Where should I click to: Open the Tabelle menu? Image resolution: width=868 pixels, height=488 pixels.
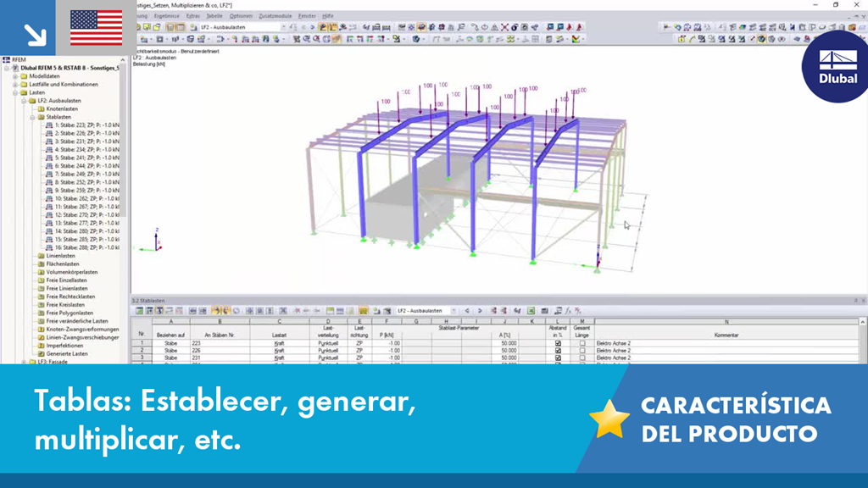click(x=214, y=16)
